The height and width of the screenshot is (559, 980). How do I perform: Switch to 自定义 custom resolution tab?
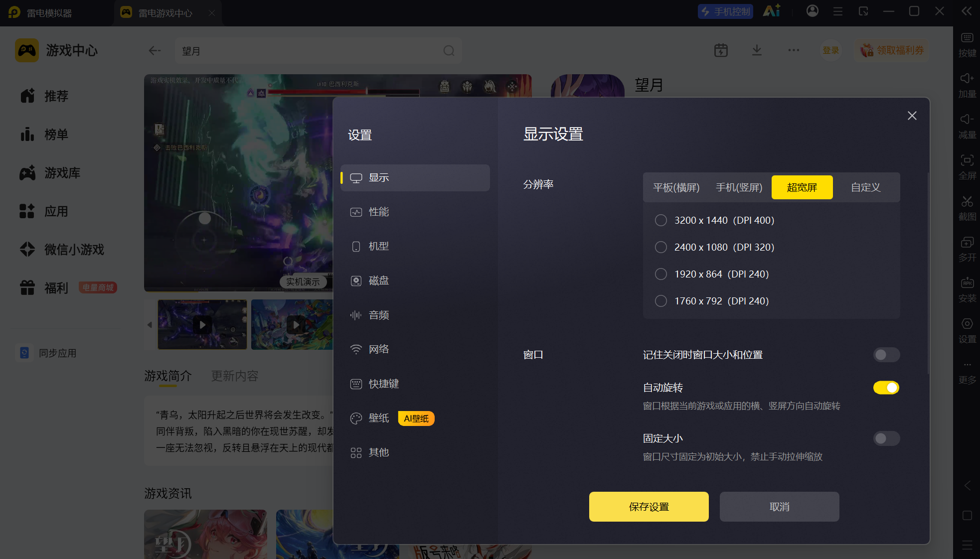point(866,187)
